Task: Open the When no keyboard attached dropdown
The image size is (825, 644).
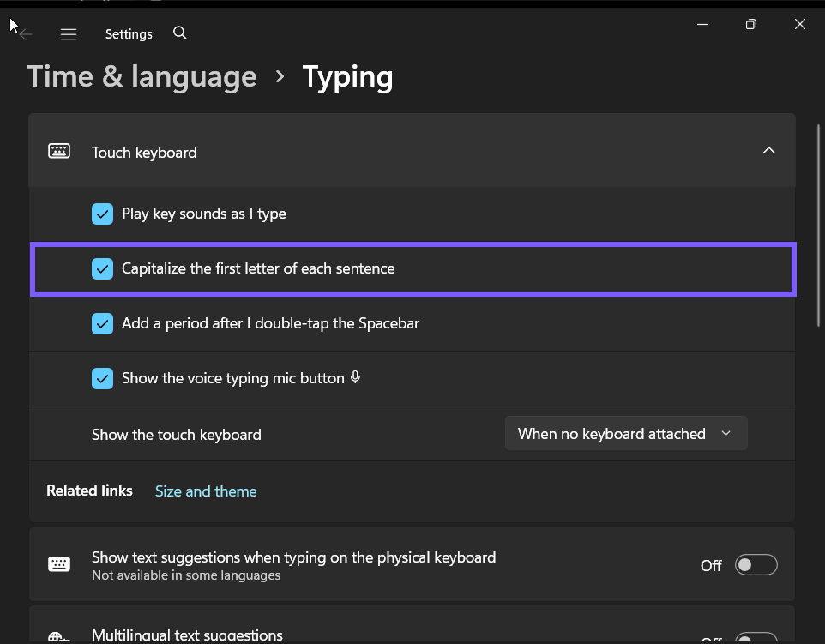Action: (x=626, y=434)
